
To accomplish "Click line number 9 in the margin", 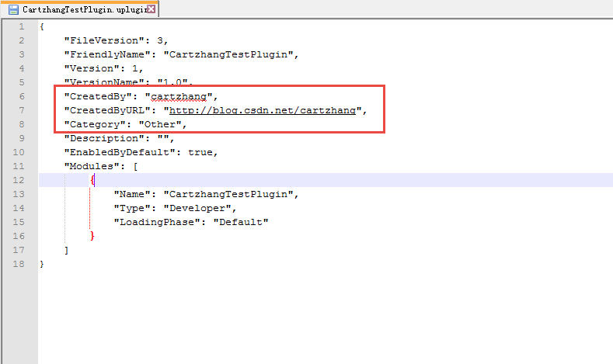I will pos(22,138).
